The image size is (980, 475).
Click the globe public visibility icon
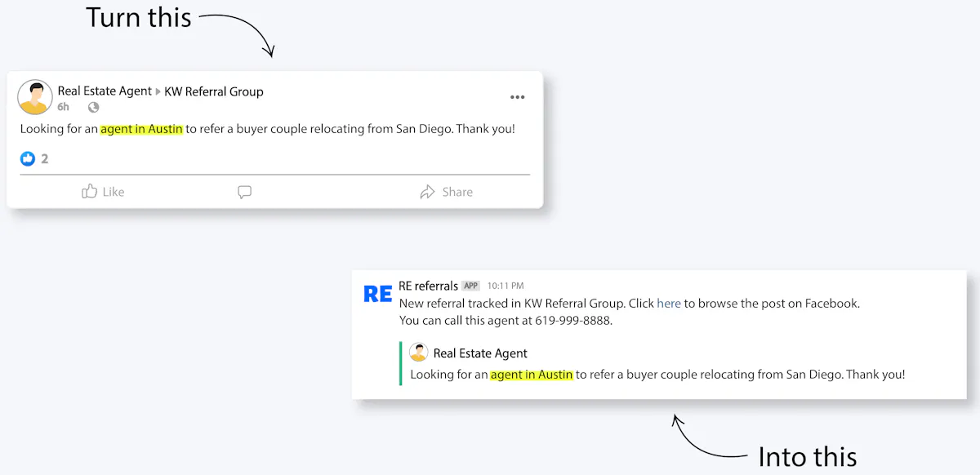tap(93, 107)
